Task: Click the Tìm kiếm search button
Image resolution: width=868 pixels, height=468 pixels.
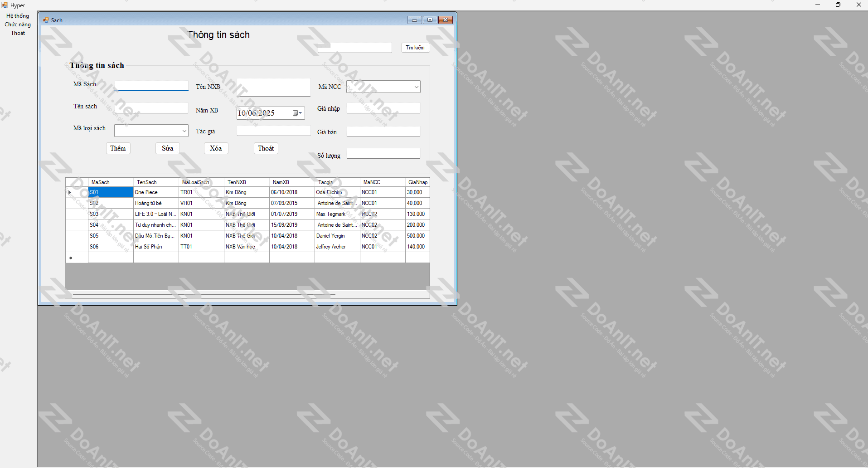Action: [415, 48]
